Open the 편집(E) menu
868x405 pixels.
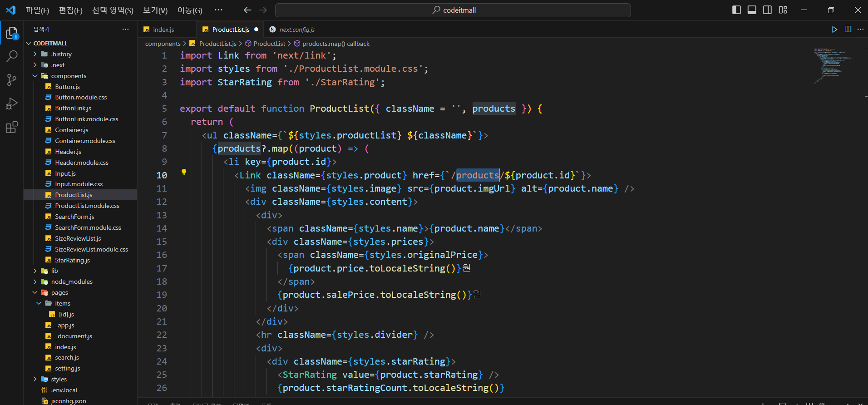[x=71, y=10]
